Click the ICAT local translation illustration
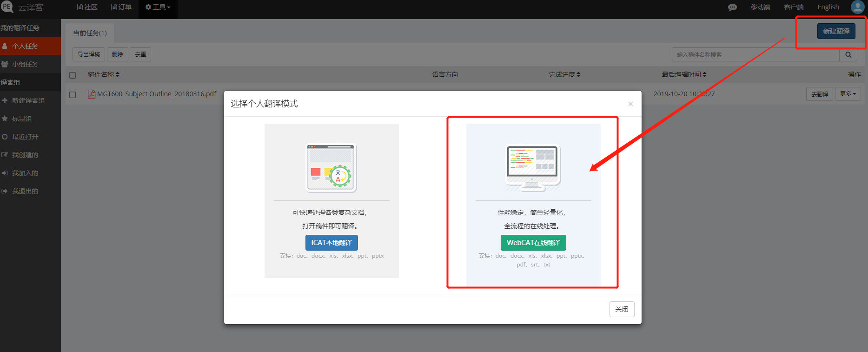 coord(331,167)
